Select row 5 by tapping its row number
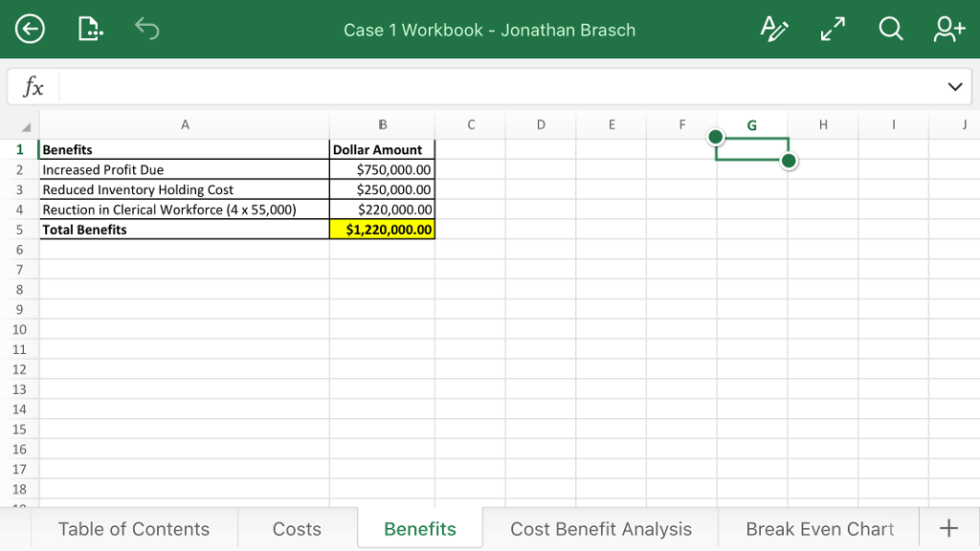Screen dimensions: 980x551 point(19,230)
